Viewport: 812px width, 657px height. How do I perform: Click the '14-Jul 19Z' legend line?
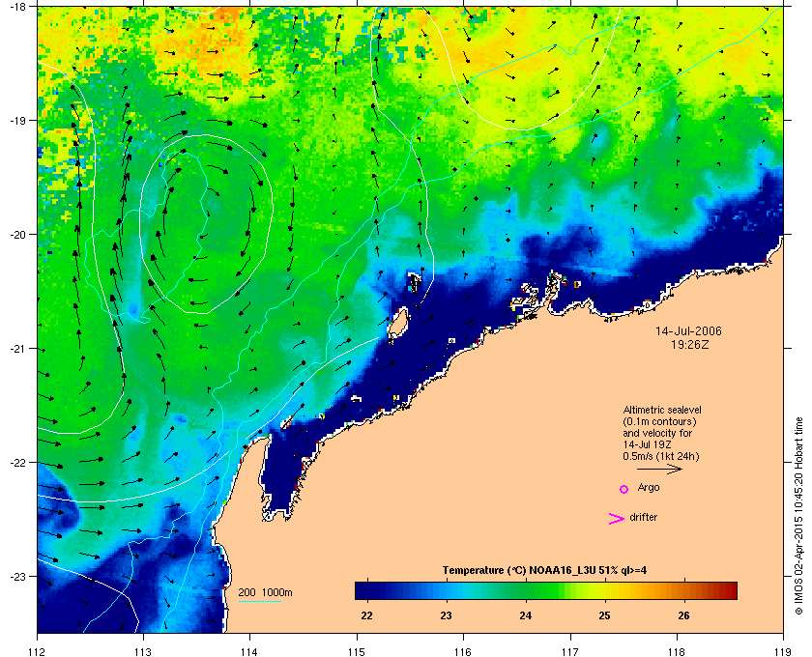coord(647,444)
